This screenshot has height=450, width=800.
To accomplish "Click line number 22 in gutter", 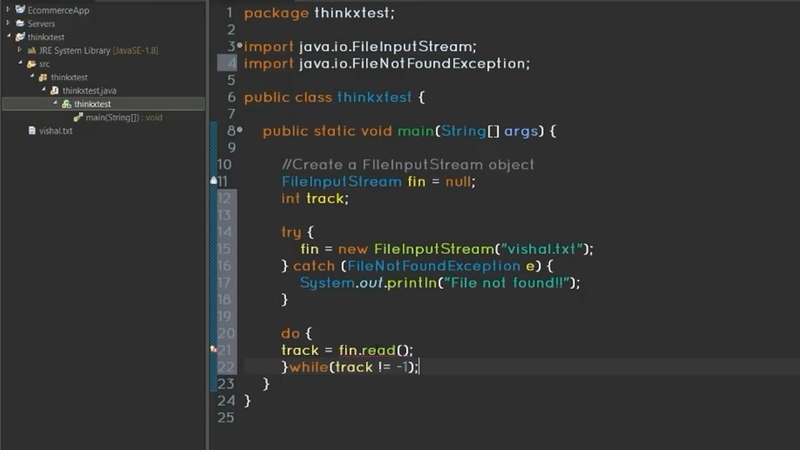I will pyautogui.click(x=226, y=367).
